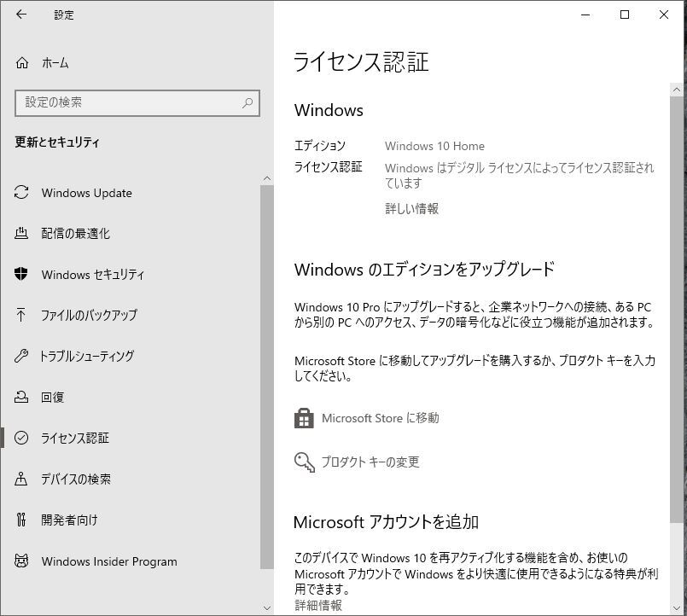Select ライセンス認証 sidebar entry
This screenshot has width=687, height=616.
(75, 438)
